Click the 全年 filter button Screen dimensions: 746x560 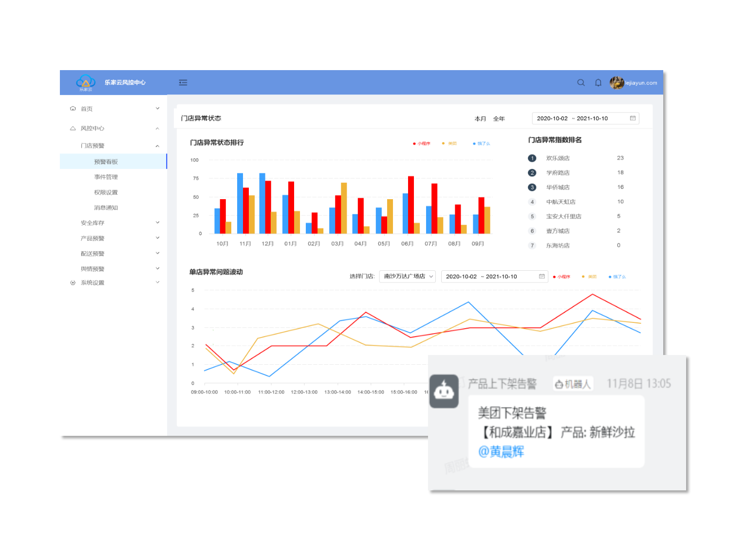(499, 119)
